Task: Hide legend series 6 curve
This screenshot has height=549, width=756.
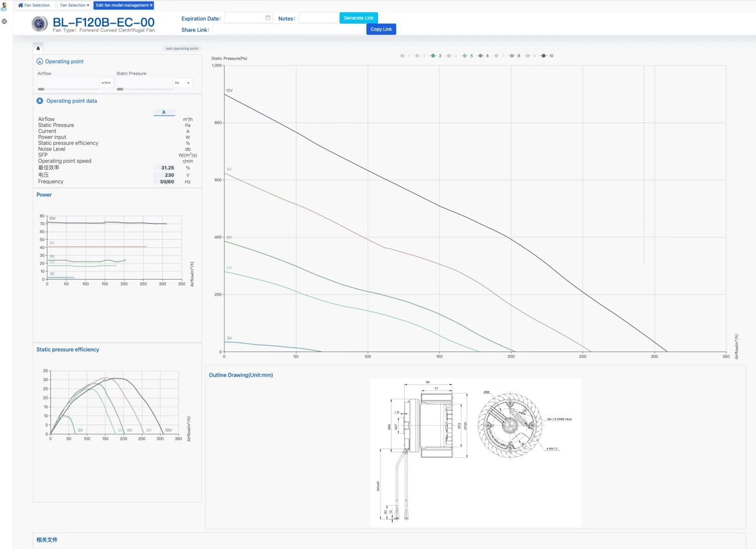Action: [x=483, y=56]
